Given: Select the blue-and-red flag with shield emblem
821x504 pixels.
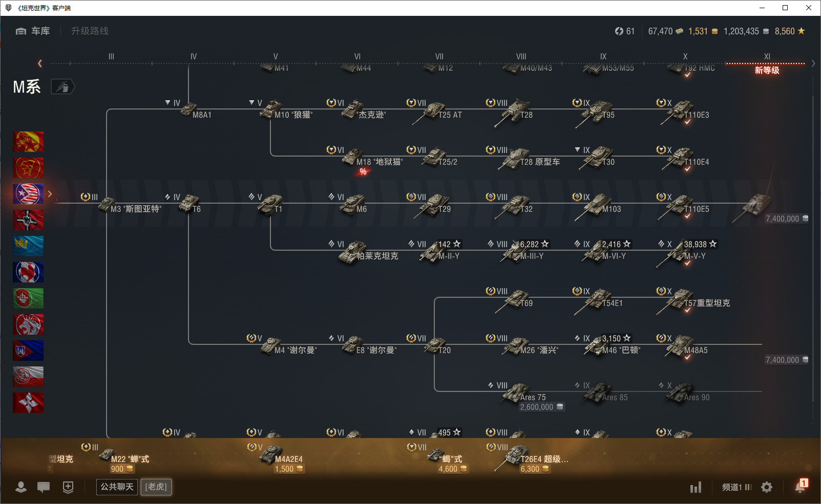Looking at the screenshot, I should pyautogui.click(x=28, y=350).
